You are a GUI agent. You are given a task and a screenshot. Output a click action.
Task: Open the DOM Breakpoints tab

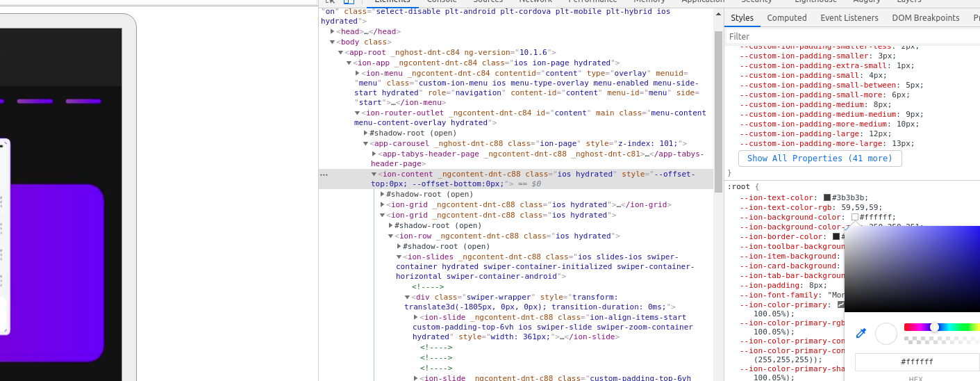[x=926, y=18]
